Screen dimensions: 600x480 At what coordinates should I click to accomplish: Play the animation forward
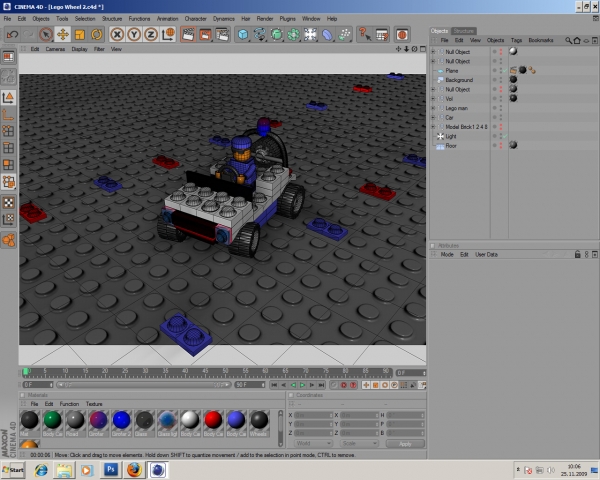[x=302, y=385]
